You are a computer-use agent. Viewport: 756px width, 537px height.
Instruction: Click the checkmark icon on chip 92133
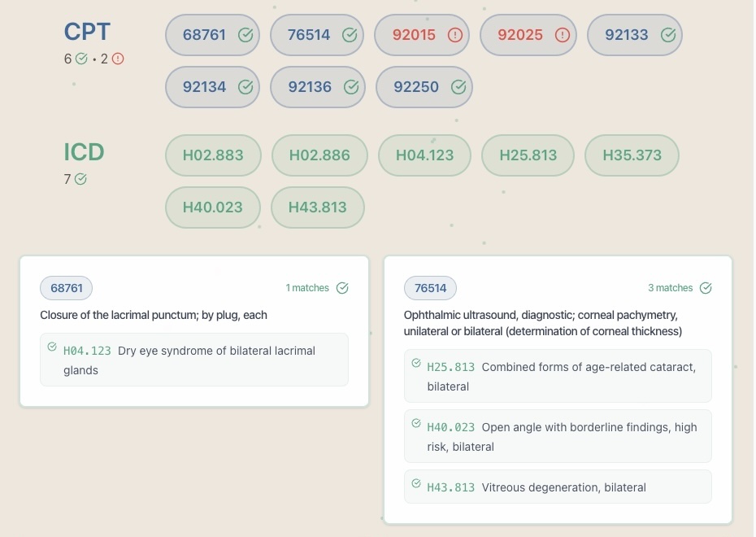[667, 35]
